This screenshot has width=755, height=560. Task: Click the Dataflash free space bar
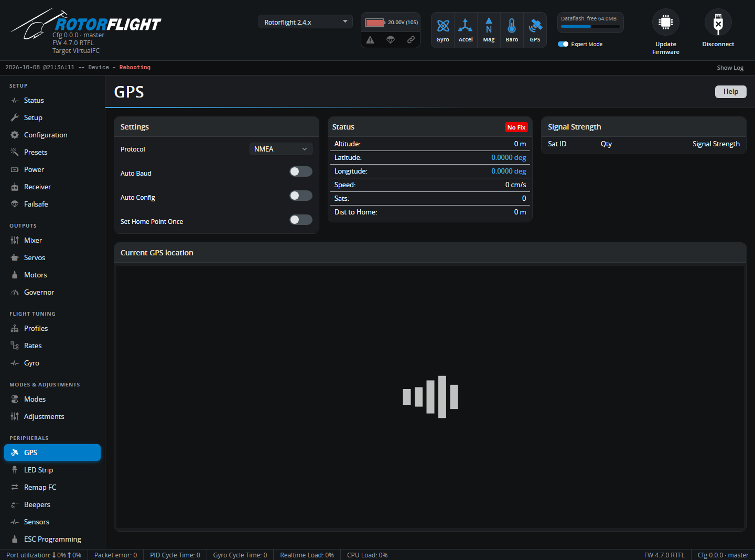(x=590, y=26)
